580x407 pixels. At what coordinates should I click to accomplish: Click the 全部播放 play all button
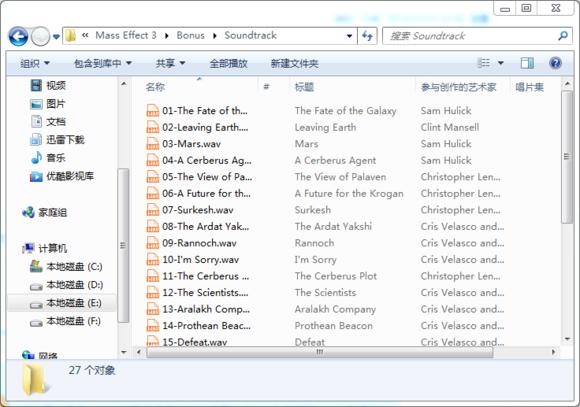(228, 64)
